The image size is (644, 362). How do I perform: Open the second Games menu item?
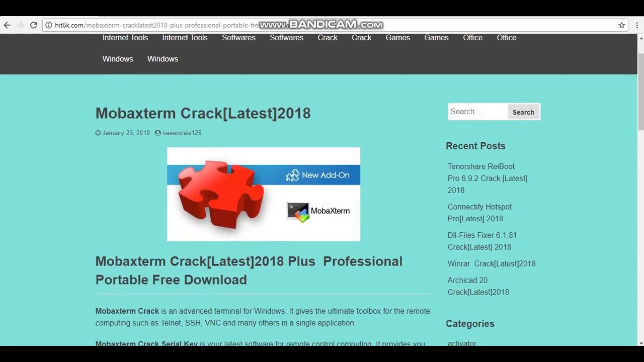[x=436, y=38]
